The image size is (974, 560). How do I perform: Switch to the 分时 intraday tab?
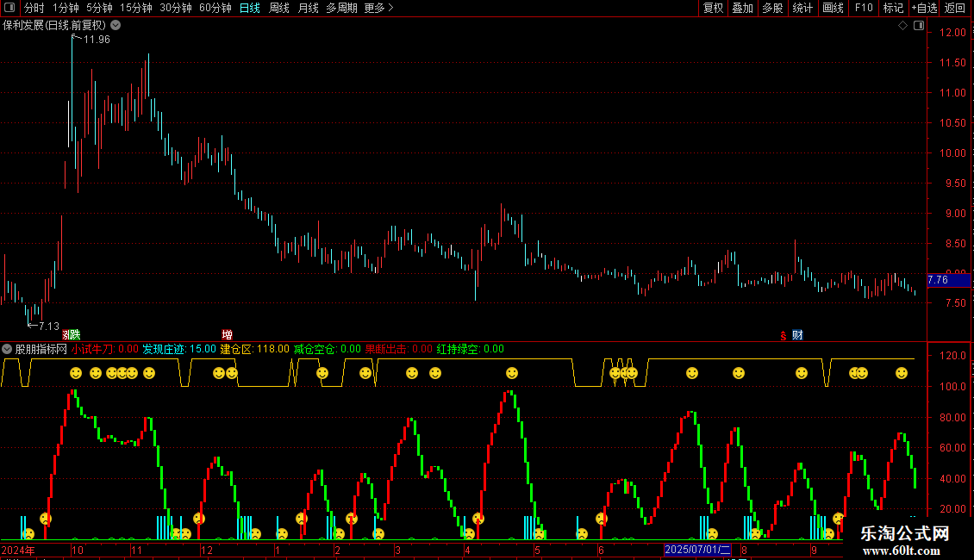[34, 8]
